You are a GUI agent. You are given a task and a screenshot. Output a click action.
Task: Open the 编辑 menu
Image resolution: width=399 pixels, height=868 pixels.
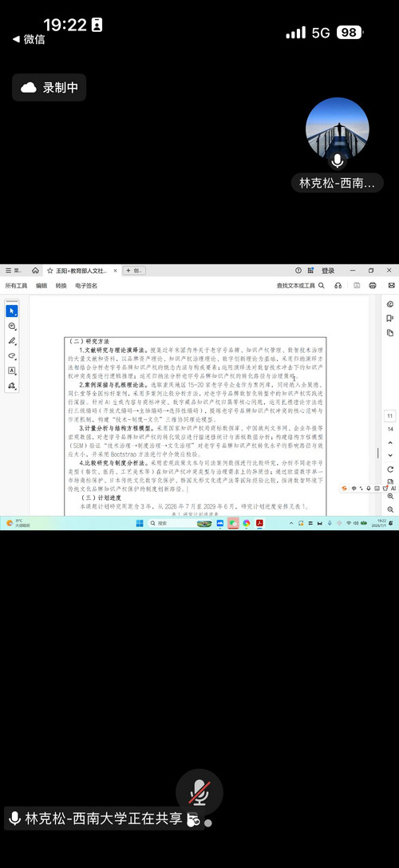point(41,286)
